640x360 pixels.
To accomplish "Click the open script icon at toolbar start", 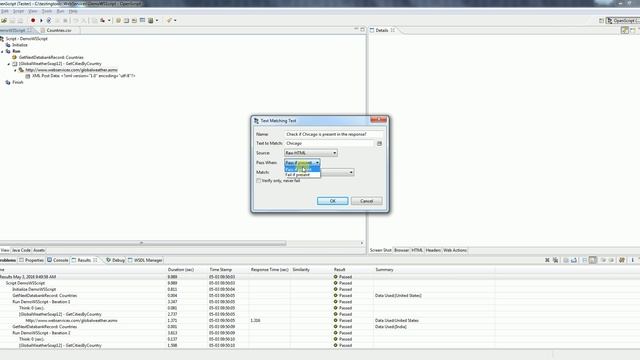I will click(x=4, y=20).
